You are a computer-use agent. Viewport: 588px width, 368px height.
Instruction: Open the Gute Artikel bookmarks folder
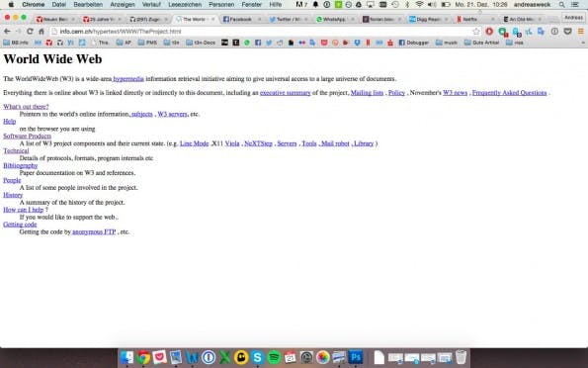(x=481, y=43)
